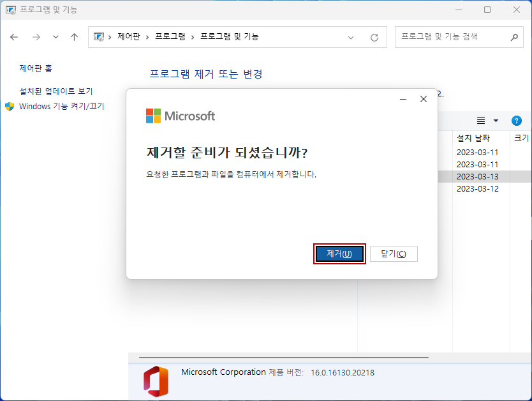Click the shield icon beside Windows 기능 켜기/끄기

pyautogui.click(x=9, y=107)
